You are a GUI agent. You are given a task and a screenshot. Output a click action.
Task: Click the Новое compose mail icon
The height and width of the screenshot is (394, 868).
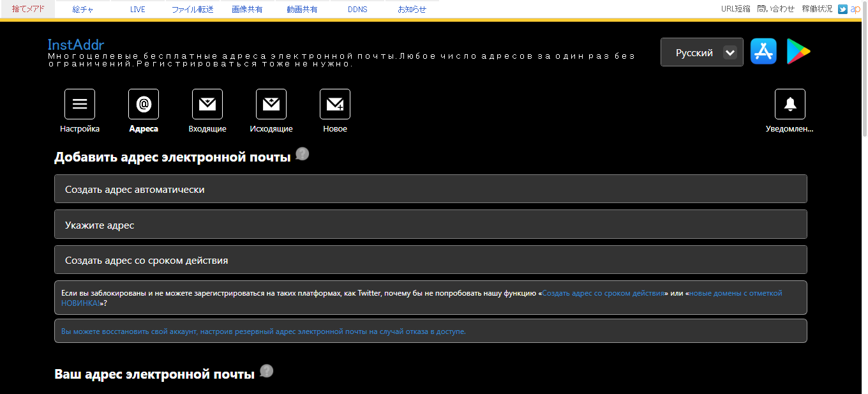click(335, 104)
